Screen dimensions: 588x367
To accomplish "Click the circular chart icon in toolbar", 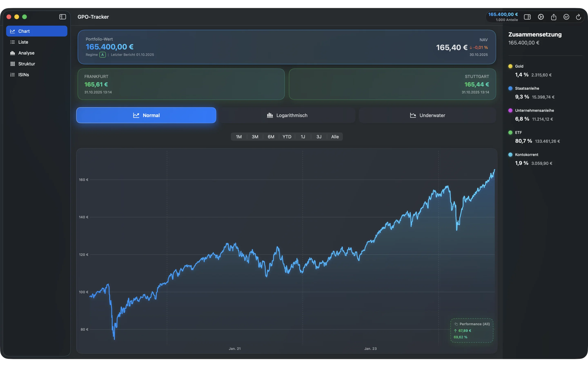I will tap(566, 17).
